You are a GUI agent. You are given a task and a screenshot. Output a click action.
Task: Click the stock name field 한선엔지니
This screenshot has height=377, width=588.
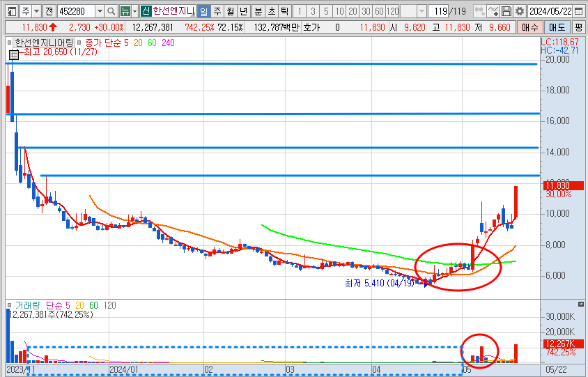[173, 11]
